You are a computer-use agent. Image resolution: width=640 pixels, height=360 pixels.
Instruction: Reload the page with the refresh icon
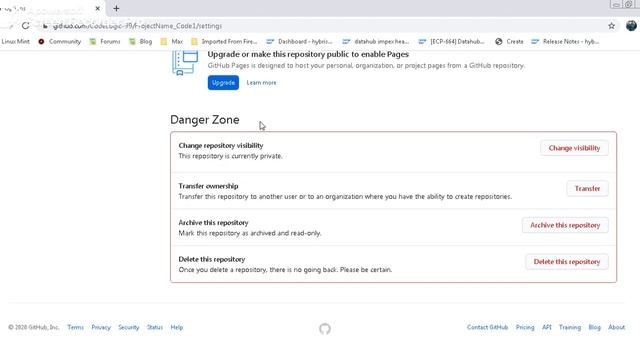[26, 26]
